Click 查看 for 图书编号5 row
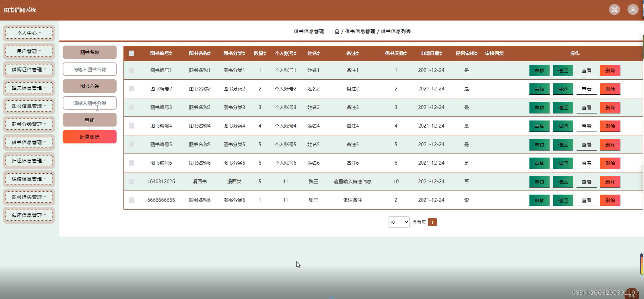Viewport: 644px width, 299px height. point(587,145)
